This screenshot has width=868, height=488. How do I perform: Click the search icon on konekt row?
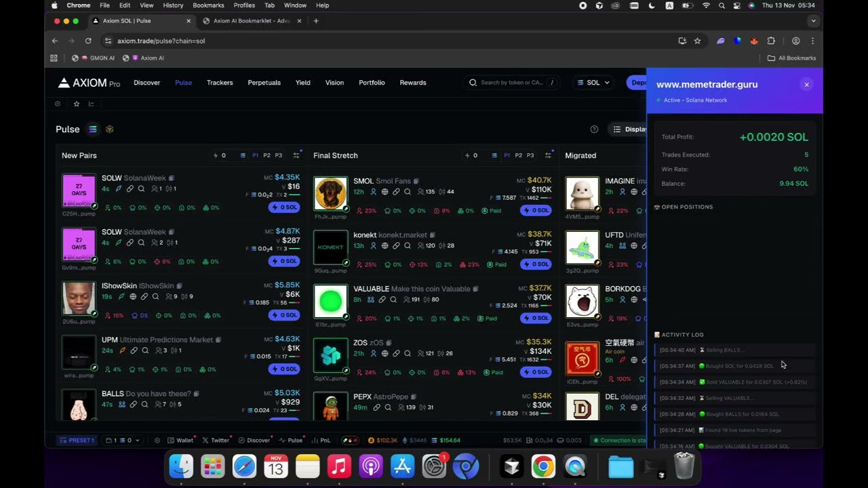pyautogui.click(x=408, y=245)
